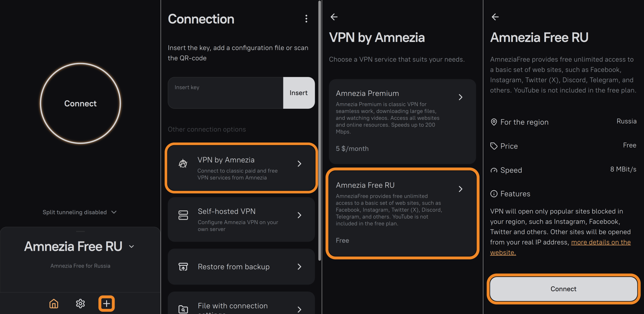Open the more details on the website link
The height and width of the screenshot is (314, 644).
pos(601,242)
